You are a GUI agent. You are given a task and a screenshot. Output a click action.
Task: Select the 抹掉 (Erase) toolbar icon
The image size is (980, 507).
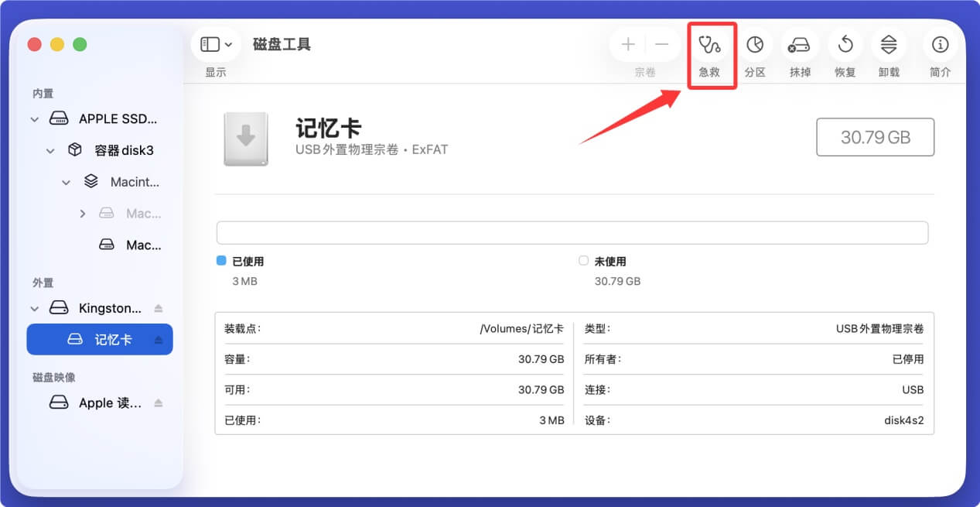(800, 44)
